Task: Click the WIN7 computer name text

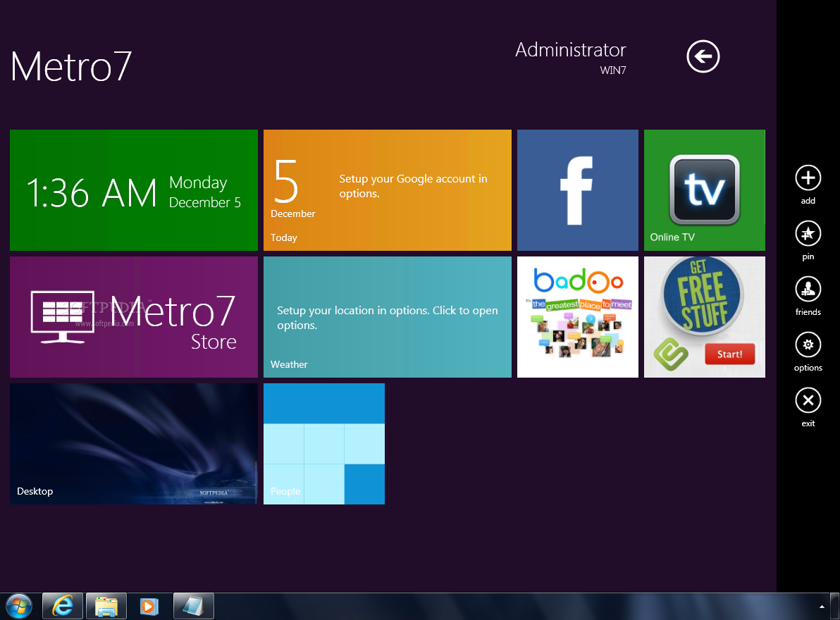Action: [613, 70]
